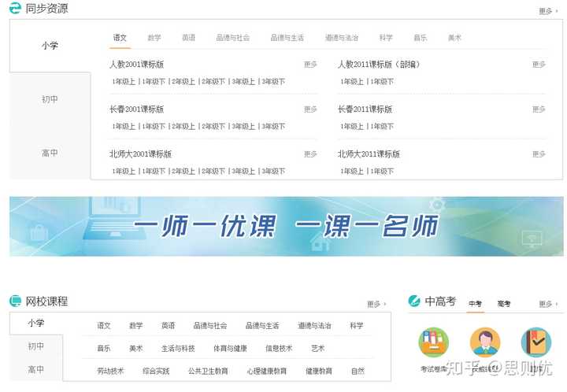This screenshot has height=392, width=567.
Task: Click the 中高考 pen icon
Action: click(414, 301)
